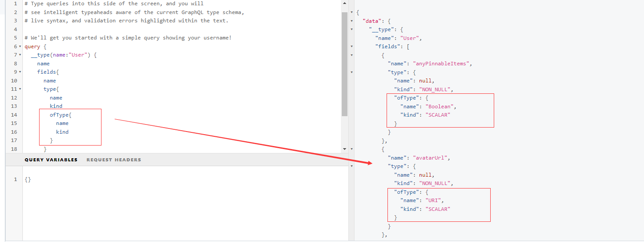Click the name field on line 8

pyautogui.click(x=43, y=64)
